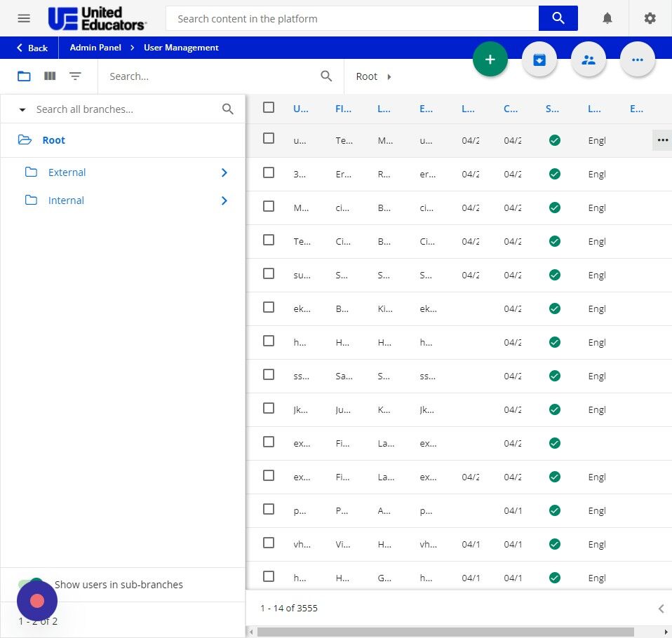This screenshot has width=672, height=638.
Task: Check the box for user row ek... B... Ki...
Action: pyautogui.click(x=268, y=307)
